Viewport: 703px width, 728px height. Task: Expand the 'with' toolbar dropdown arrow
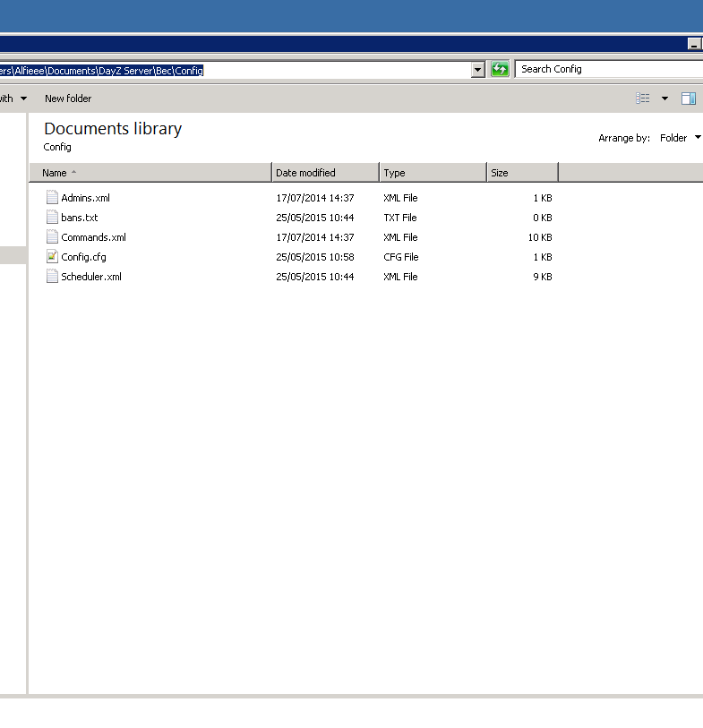coord(23,98)
